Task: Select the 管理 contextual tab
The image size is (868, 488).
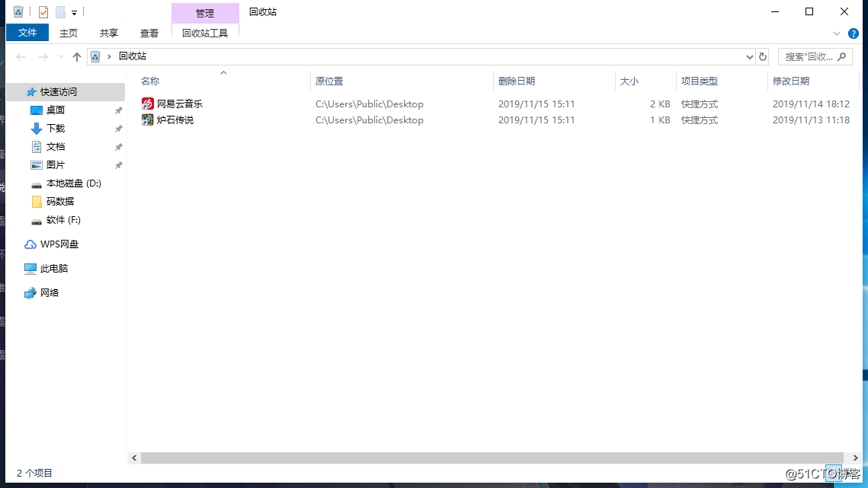Action: click(x=205, y=13)
